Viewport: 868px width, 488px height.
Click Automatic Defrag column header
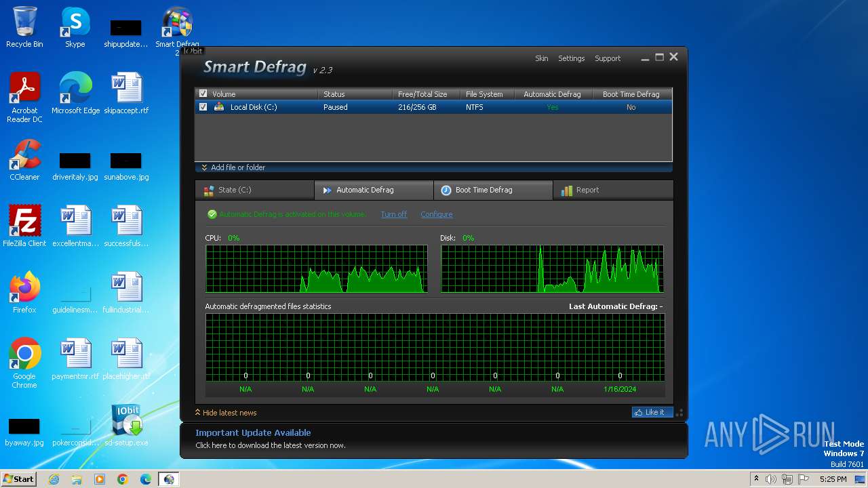553,94
